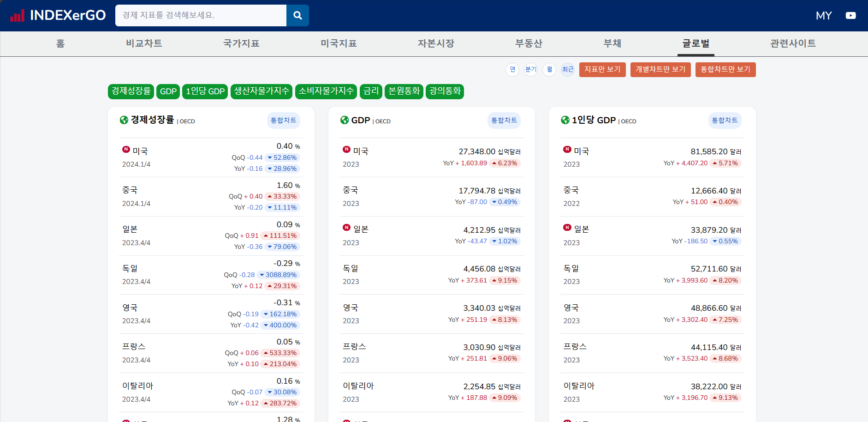The image size is (868, 422).
Task: Click the N badge beside 미국 in GDP card
Action: (x=346, y=149)
